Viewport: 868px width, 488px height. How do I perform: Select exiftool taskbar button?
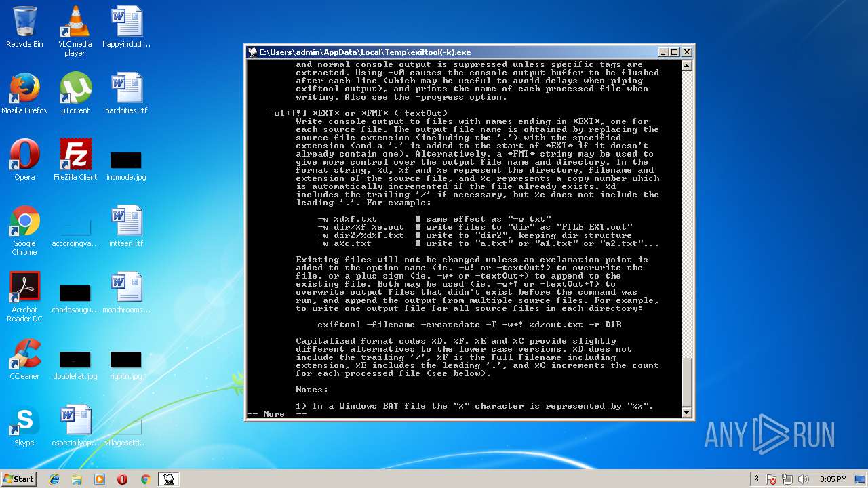point(168,479)
